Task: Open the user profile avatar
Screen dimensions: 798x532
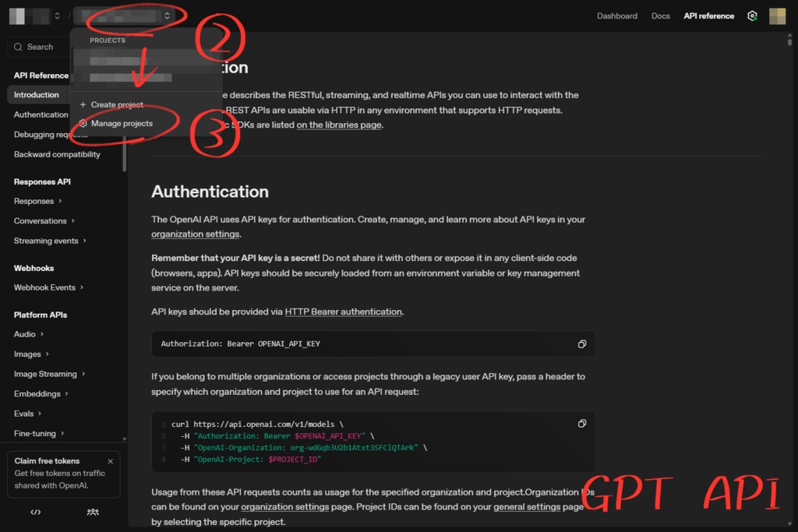Action: click(x=777, y=16)
